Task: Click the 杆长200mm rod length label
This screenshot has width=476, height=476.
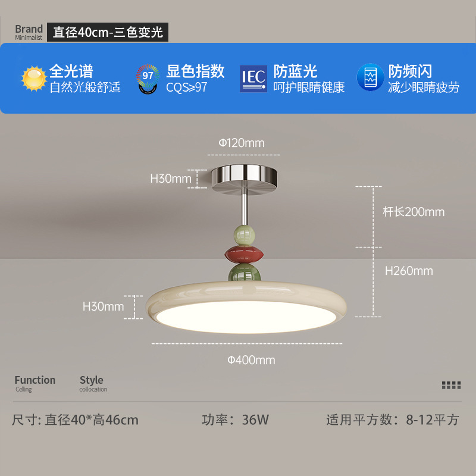Action: click(x=414, y=212)
